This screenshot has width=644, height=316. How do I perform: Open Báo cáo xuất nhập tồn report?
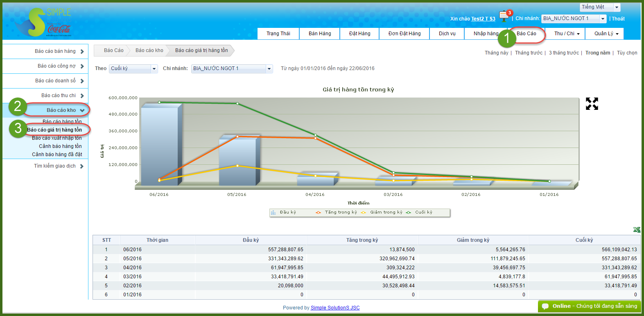[57, 138]
